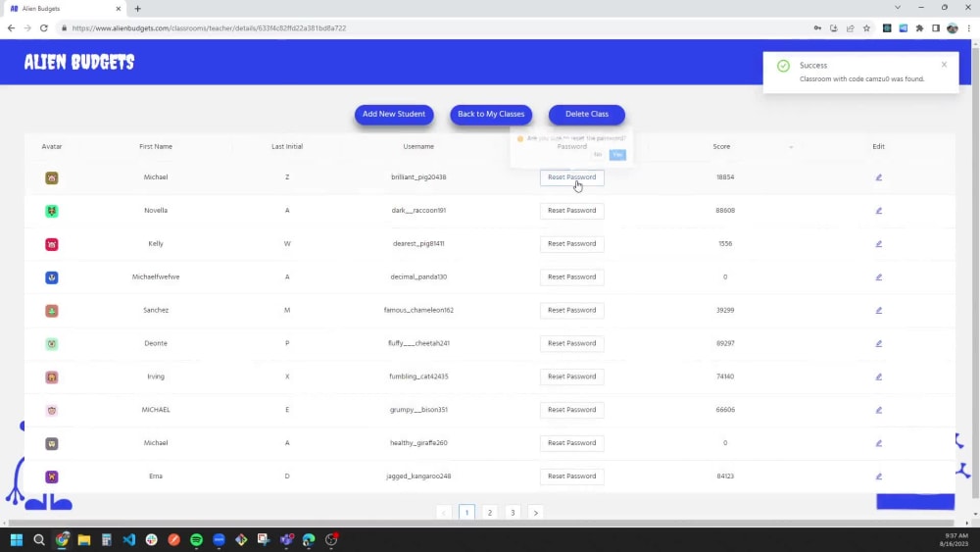The width and height of the screenshot is (980, 552).
Task: Confirm password reset with Yes
Action: tap(617, 154)
